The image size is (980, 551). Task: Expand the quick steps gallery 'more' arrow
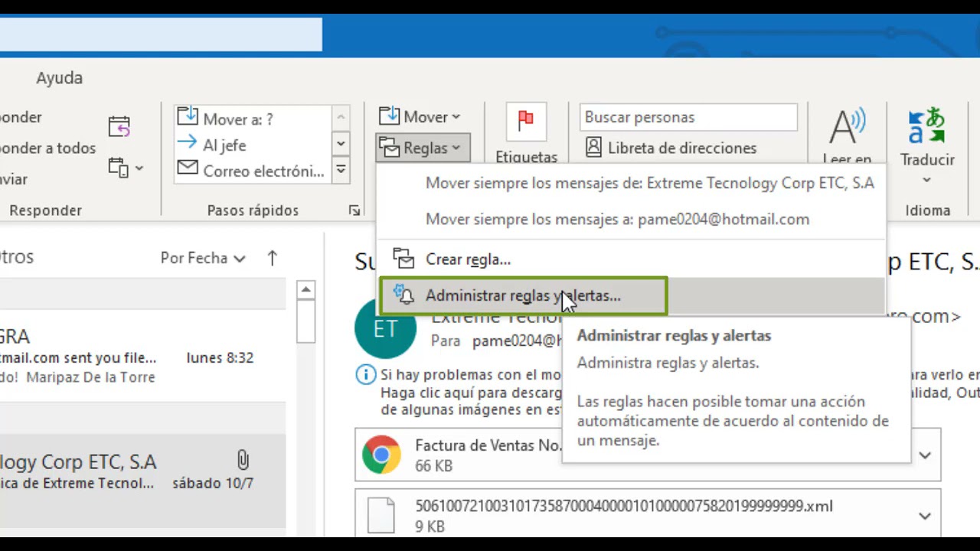click(x=341, y=169)
